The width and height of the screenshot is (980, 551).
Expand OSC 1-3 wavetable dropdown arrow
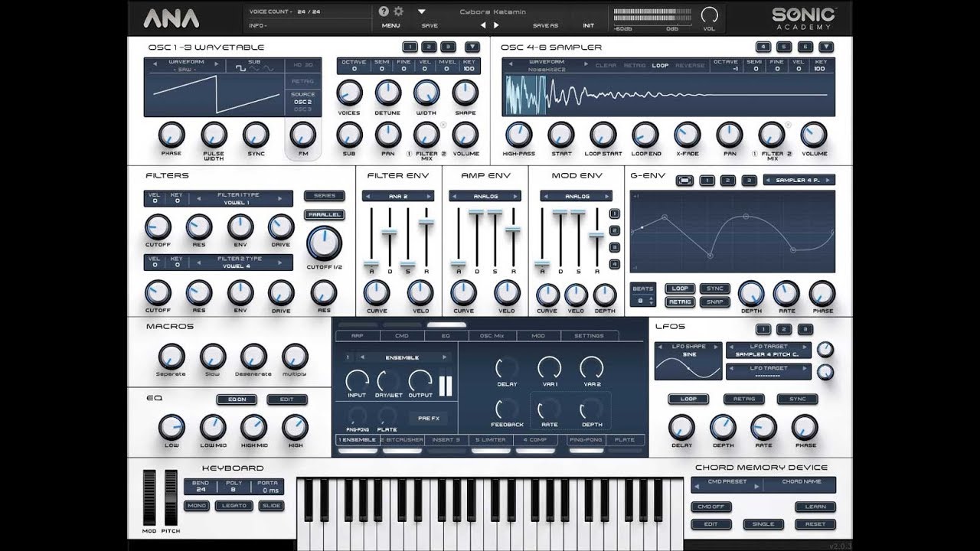coord(472,47)
